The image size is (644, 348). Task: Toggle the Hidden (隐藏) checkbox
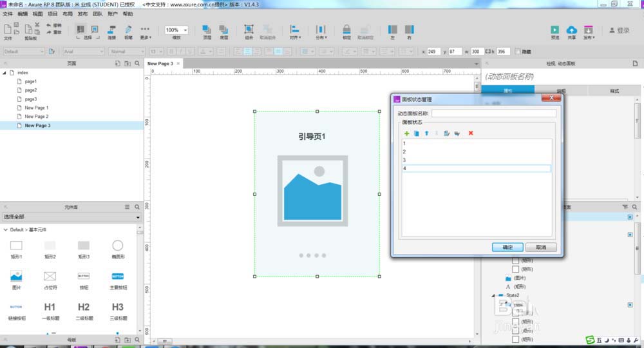pos(518,51)
